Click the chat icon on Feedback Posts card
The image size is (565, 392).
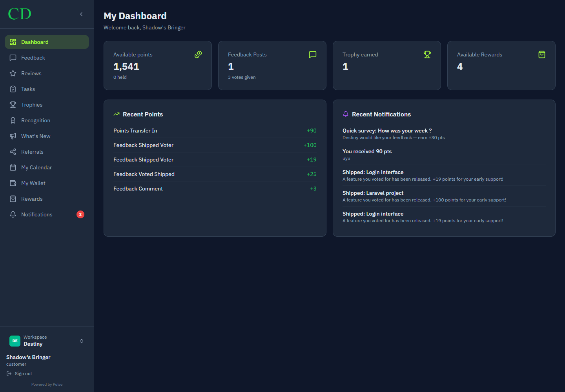point(313,54)
